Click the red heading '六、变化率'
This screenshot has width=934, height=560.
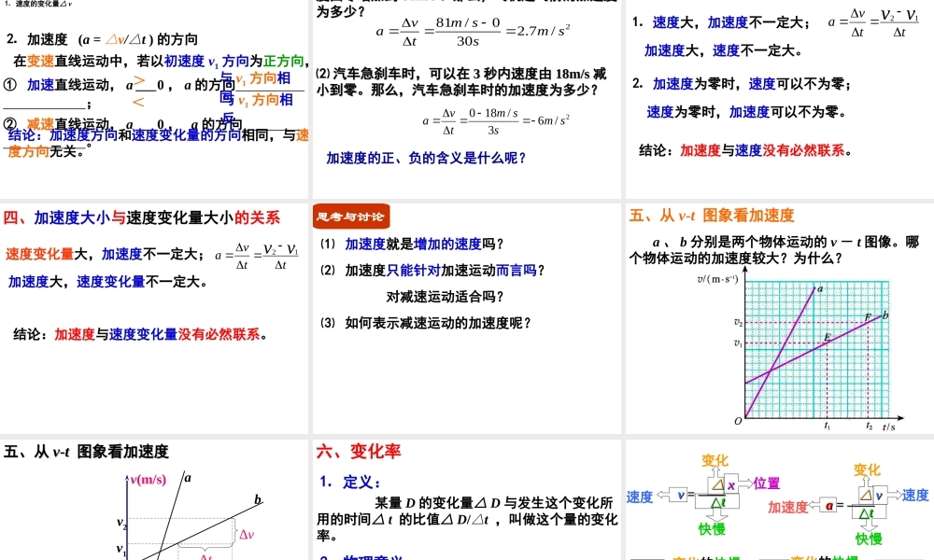(359, 451)
